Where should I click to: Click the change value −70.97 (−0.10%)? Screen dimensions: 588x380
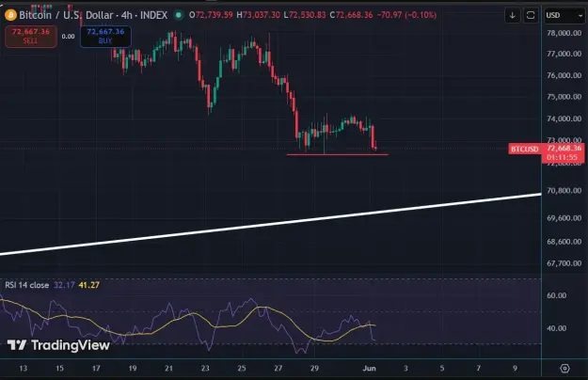pyautogui.click(x=406, y=15)
